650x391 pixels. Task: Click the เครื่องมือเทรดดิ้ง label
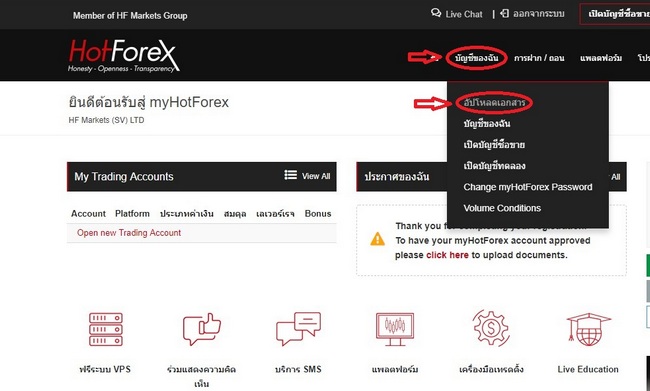491,369
